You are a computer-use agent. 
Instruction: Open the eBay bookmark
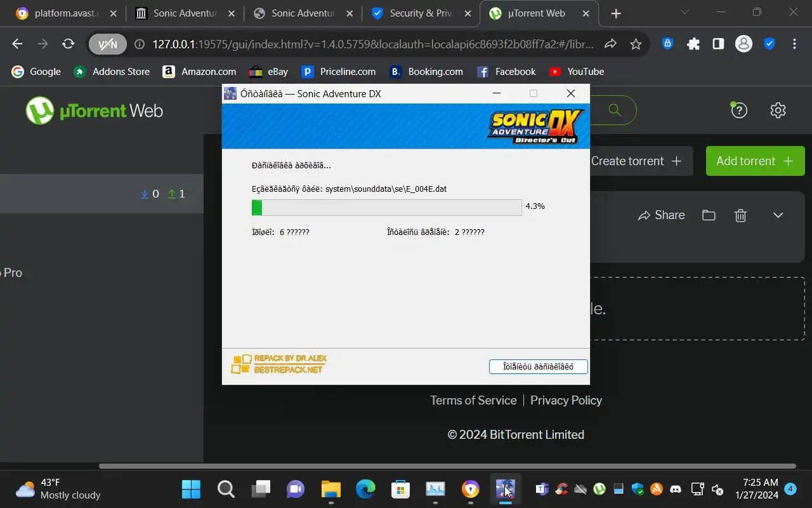(269, 72)
